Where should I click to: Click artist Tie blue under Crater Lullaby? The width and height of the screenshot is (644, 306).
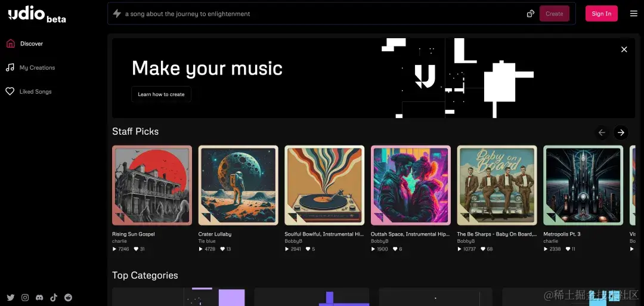click(x=207, y=241)
